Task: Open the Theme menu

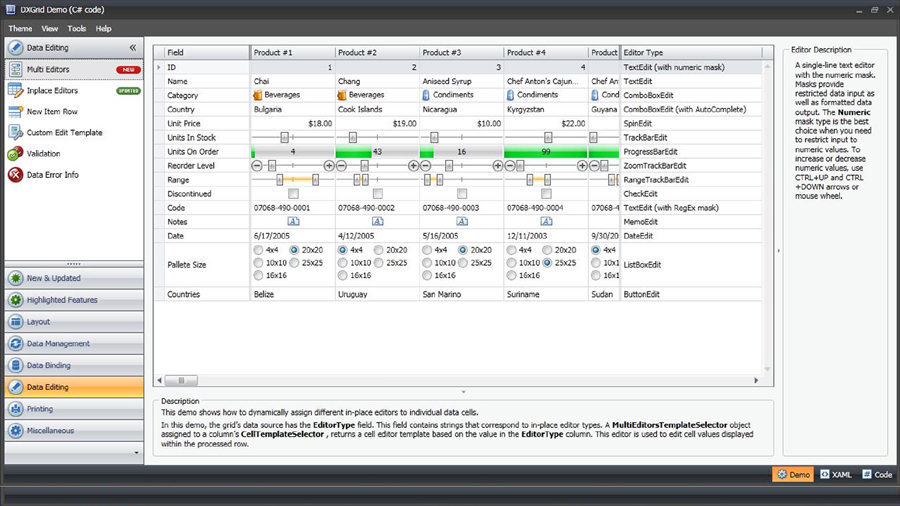Action: 20,29
